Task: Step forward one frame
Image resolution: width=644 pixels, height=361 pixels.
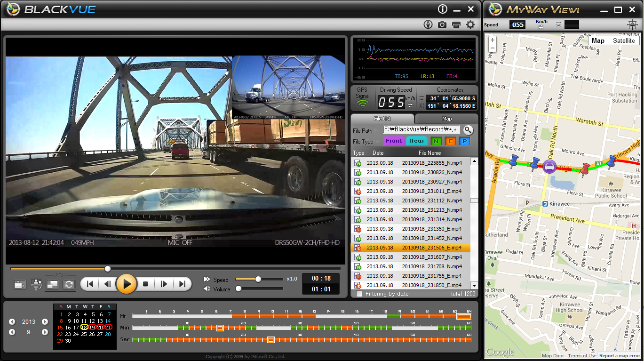Action: [x=164, y=284]
